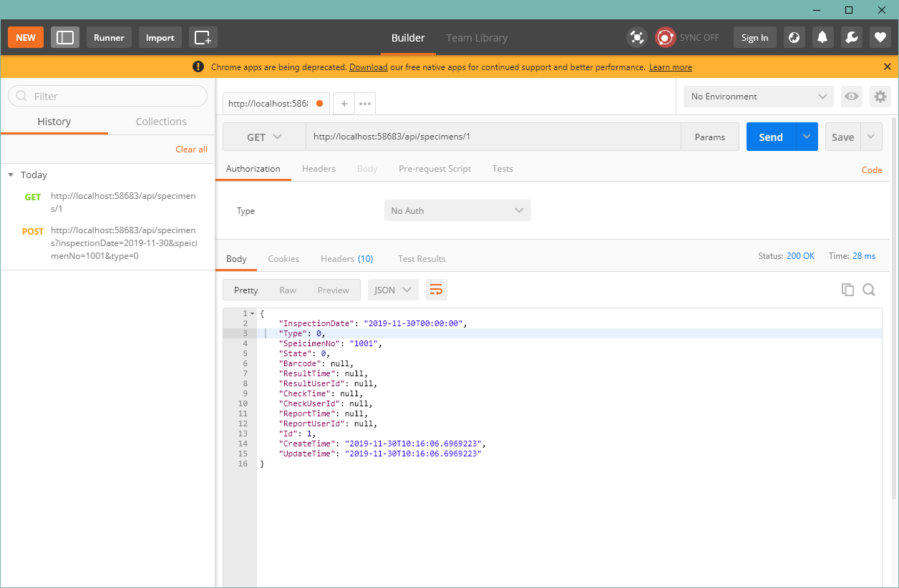The height and width of the screenshot is (588, 899).
Task: Select the Authorization tab
Action: click(253, 169)
